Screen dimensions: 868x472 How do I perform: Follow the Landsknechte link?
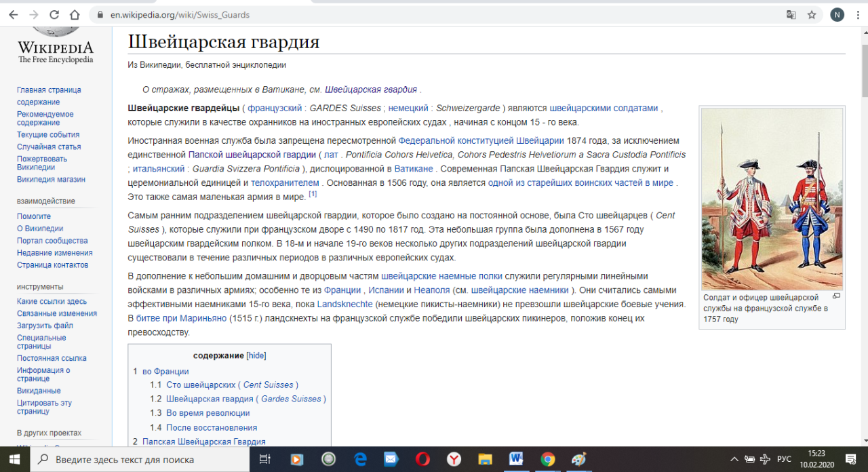(344, 303)
